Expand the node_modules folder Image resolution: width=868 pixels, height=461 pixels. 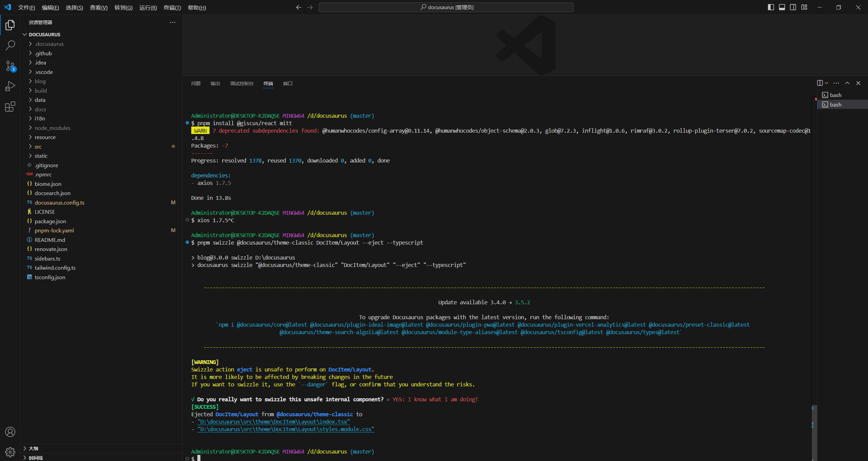click(101, 128)
